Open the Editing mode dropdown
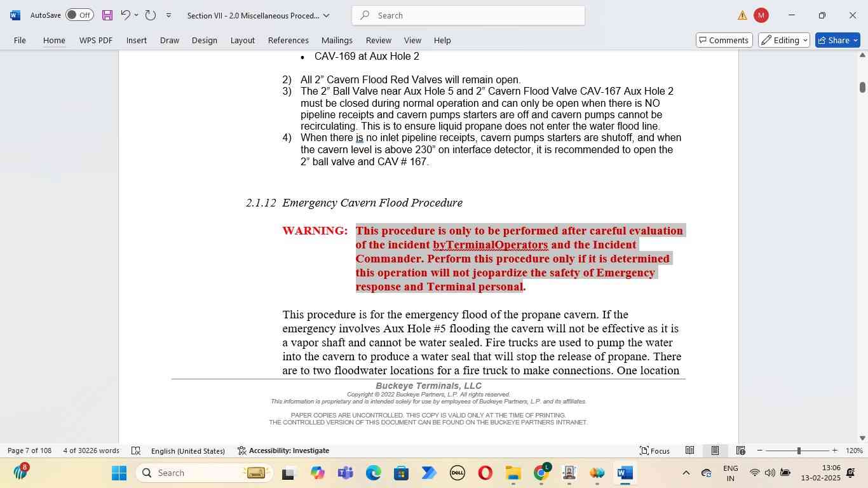 784,40
